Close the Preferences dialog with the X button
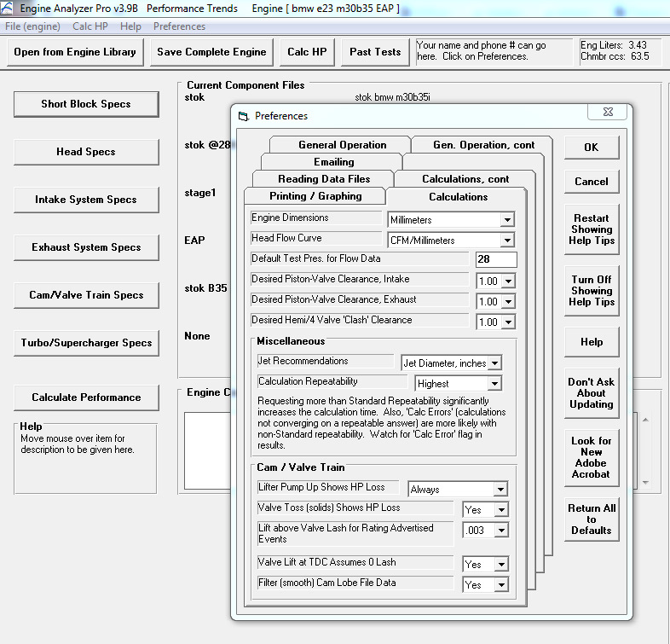The image size is (670, 644). tap(607, 112)
